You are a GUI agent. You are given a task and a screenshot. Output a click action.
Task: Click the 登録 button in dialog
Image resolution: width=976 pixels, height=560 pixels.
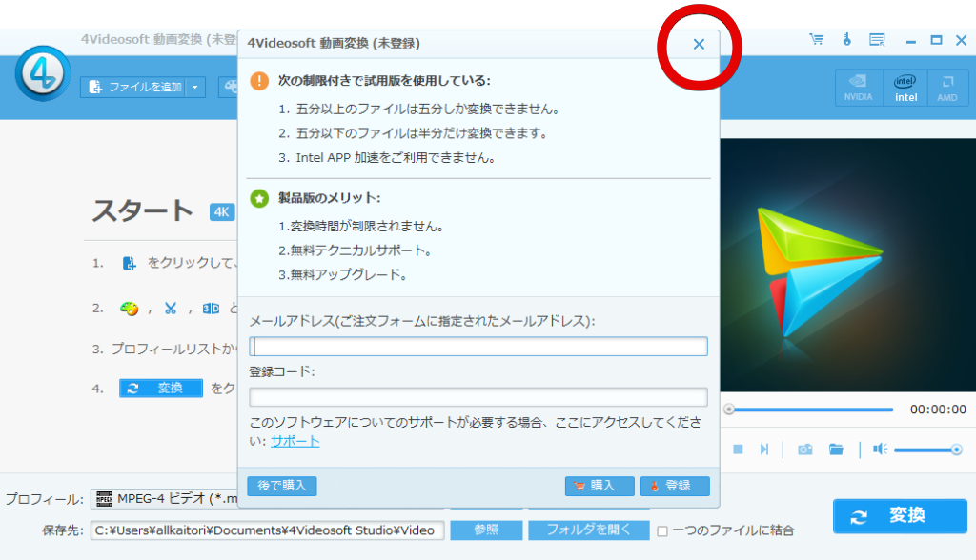click(x=675, y=486)
